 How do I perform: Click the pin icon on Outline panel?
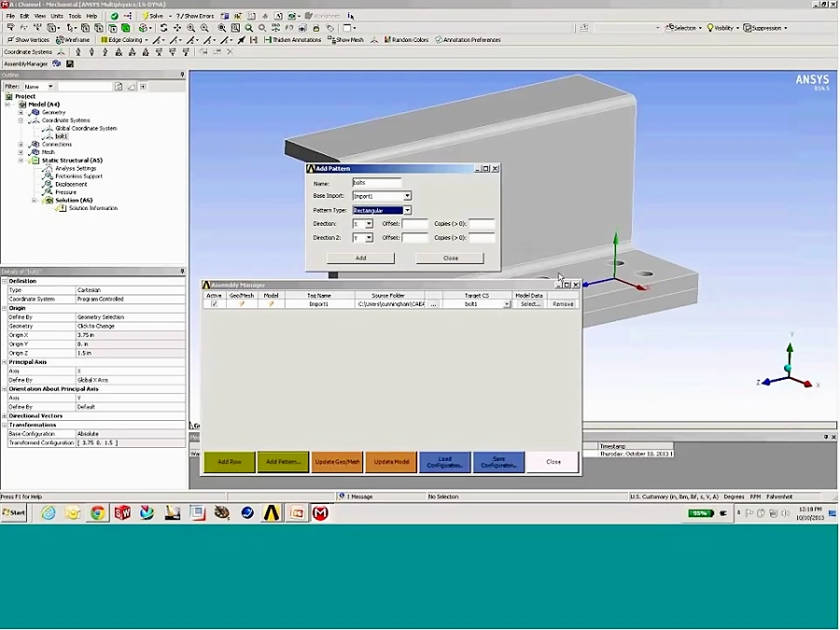pyautogui.click(x=182, y=75)
